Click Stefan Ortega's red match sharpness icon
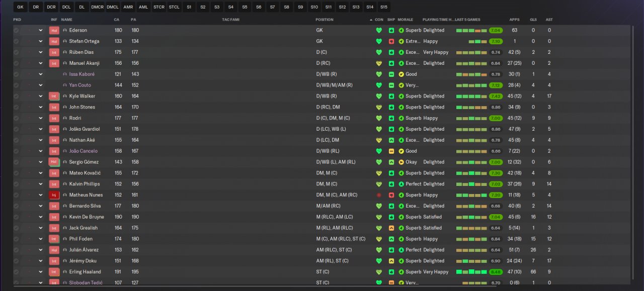 pyautogui.click(x=391, y=41)
